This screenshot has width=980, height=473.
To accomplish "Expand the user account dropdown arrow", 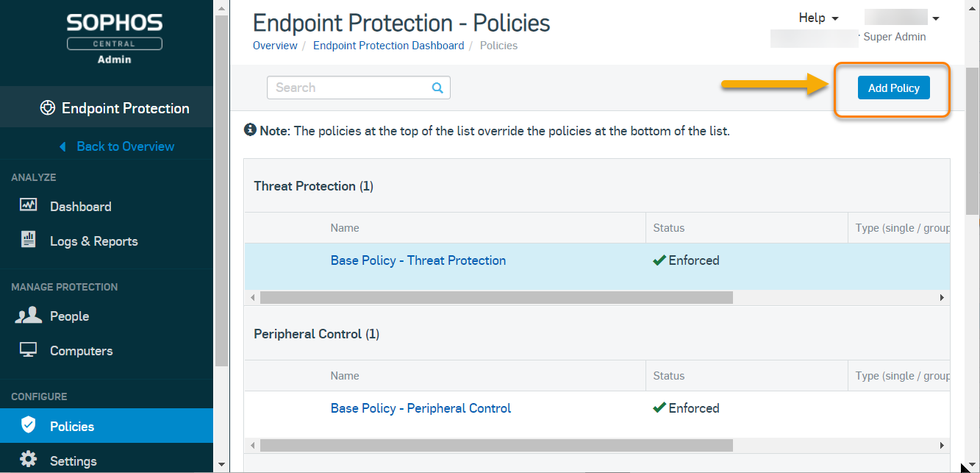I will click(936, 18).
